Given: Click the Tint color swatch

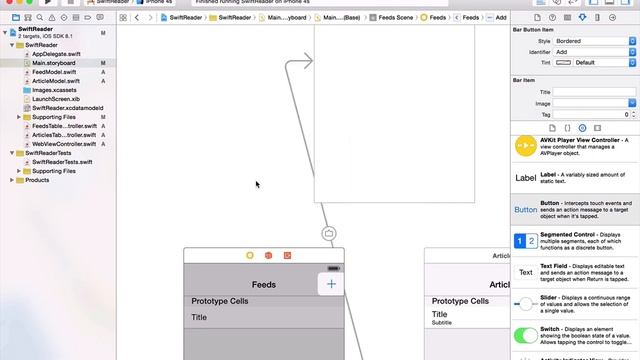Looking at the screenshot, I should click(563, 63).
